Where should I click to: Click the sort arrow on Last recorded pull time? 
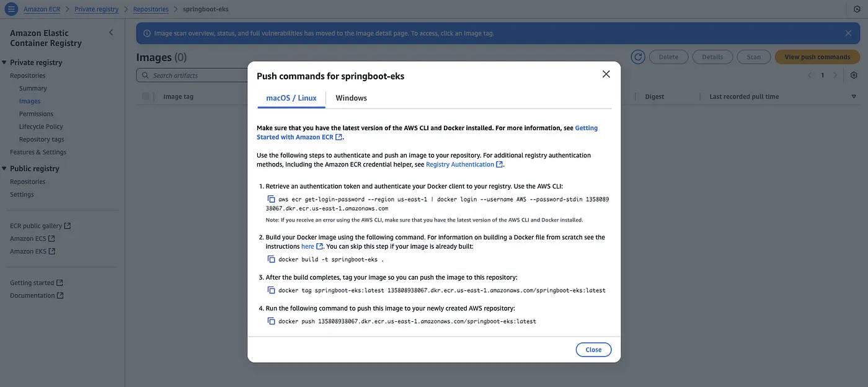pos(854,97)
